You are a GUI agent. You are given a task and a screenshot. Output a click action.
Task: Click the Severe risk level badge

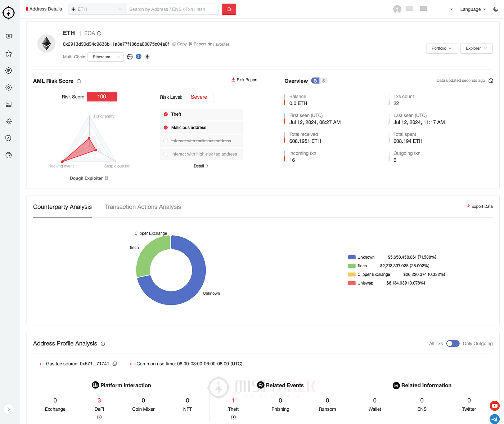pos(199,97)
